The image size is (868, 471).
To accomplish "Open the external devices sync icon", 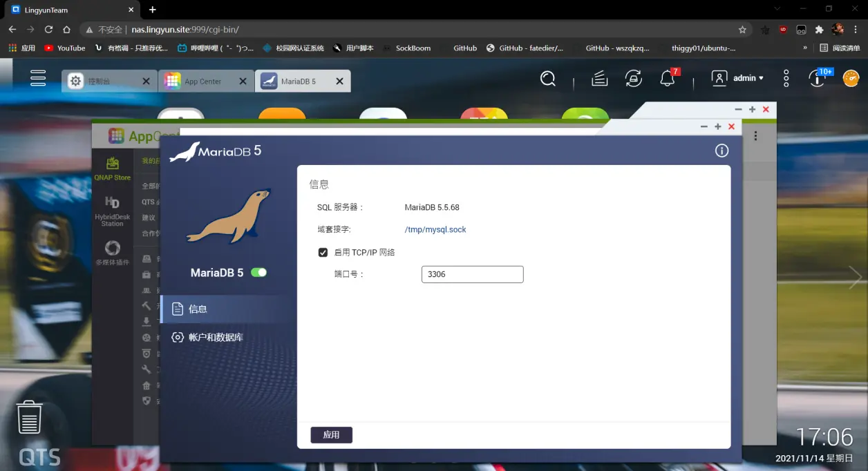I will click(634, 79).
